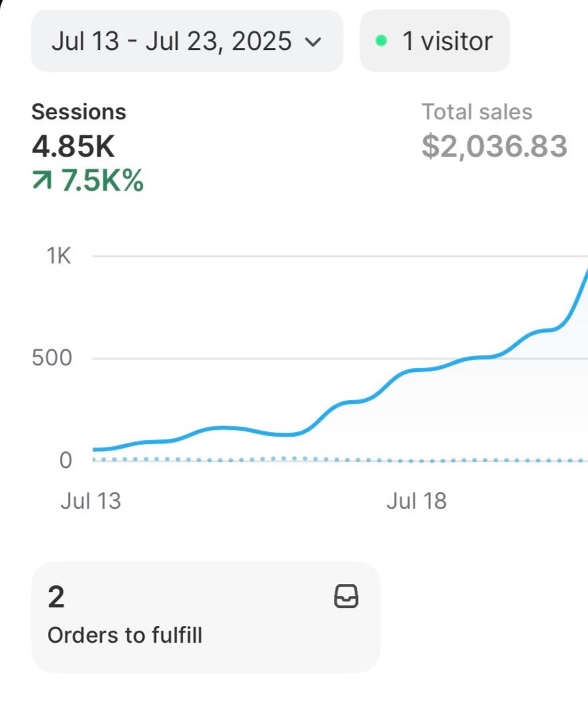Tap the 7.5K% change percentage

103,181
